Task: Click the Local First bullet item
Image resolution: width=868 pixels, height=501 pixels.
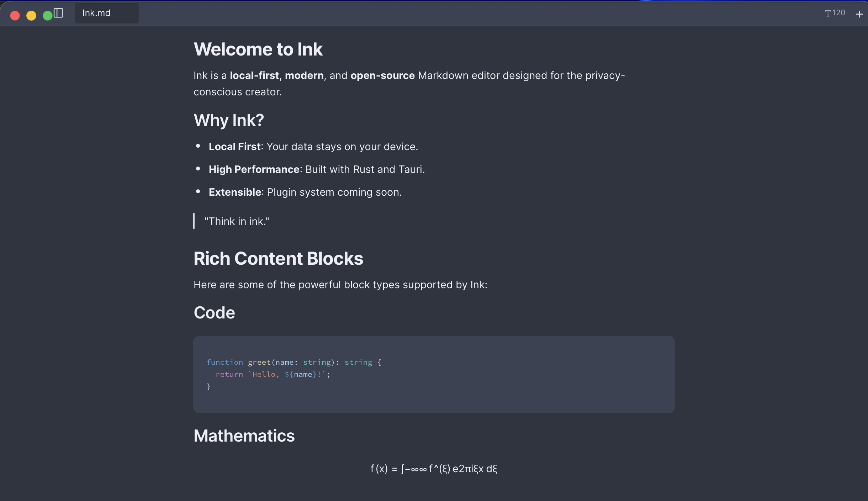Action: coord(313,147)
